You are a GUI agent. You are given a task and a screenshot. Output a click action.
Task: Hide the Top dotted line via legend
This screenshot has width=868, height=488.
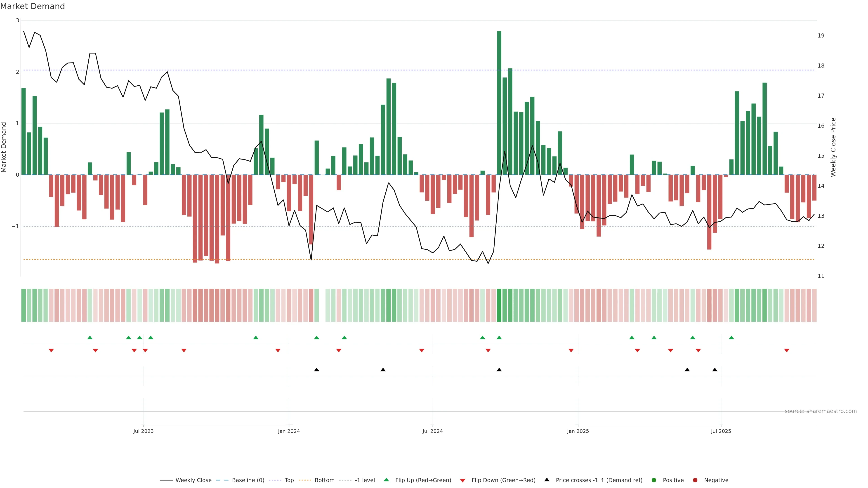[289, 480]
